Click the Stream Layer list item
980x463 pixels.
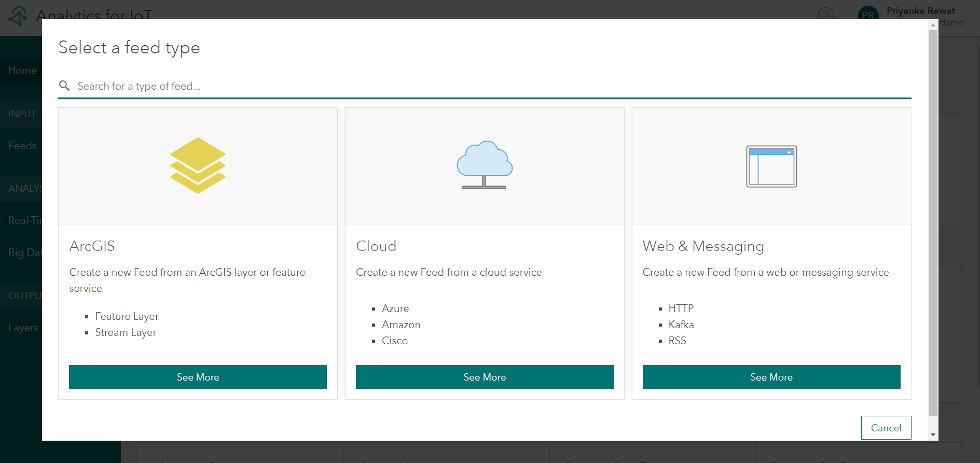coord(126,332)
